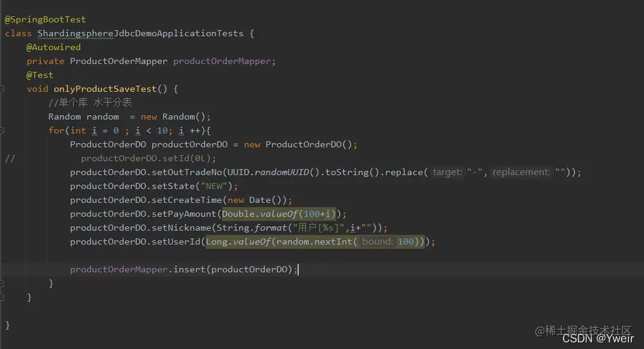Click the String.format call
The image size is (644, 349).
point(252,228)
